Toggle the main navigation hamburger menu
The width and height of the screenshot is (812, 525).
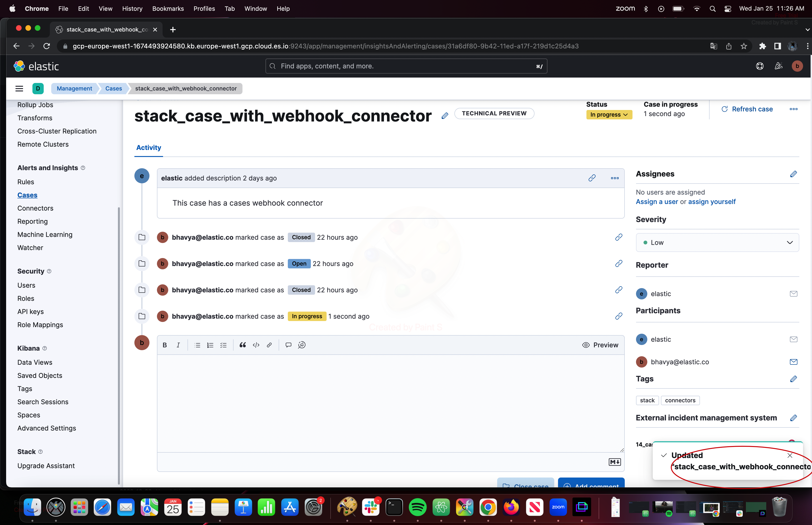coord(19,89)
